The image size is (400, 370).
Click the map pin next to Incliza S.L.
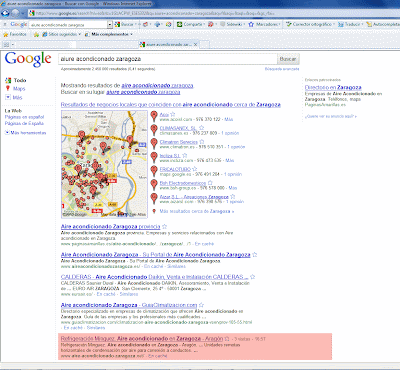pos(154,157)
